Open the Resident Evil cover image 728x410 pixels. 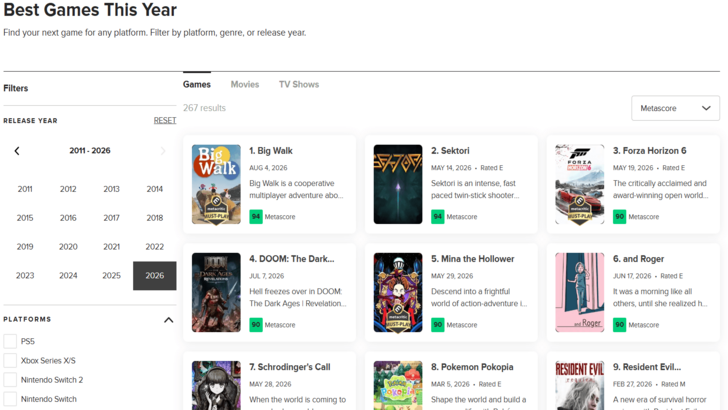pos(580,385)
